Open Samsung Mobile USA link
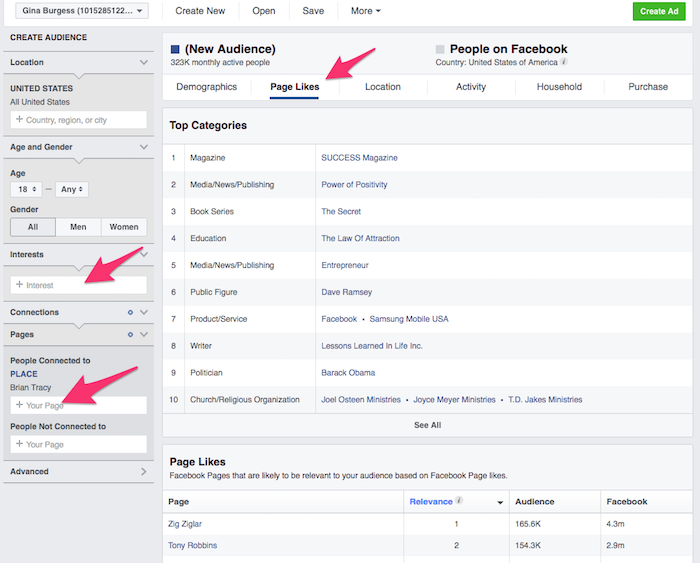 409,319
